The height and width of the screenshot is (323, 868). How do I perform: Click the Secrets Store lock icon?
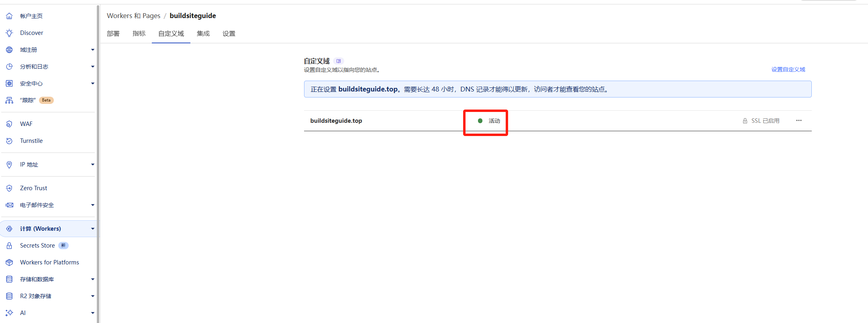(9, 246)
